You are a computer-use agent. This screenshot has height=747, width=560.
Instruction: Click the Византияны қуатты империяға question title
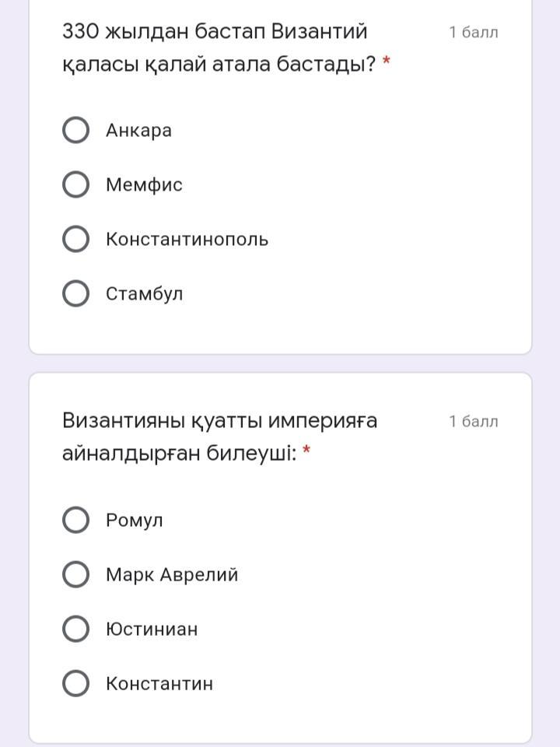219,437
